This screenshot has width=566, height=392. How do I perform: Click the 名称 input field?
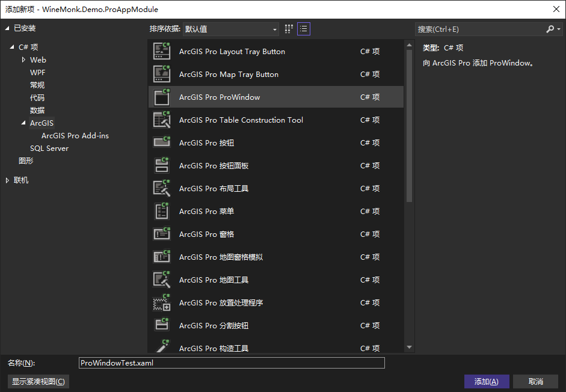tap(232, 363)
